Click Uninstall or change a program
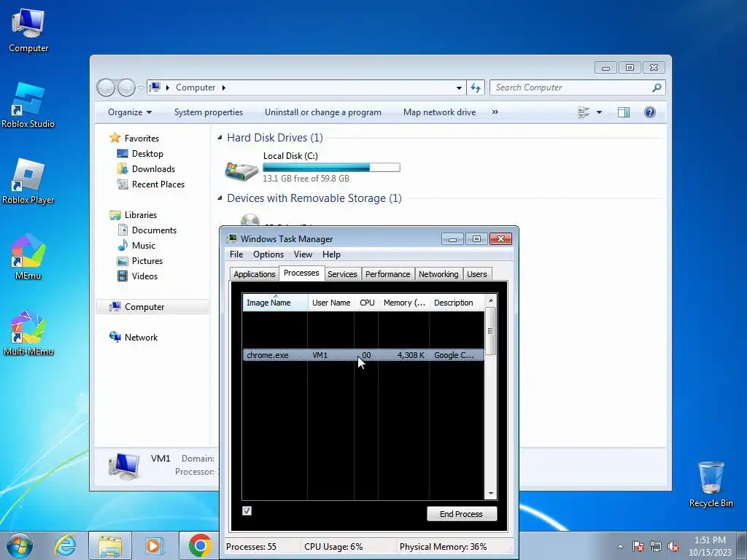747x560 pixels. tap(323, 112)
